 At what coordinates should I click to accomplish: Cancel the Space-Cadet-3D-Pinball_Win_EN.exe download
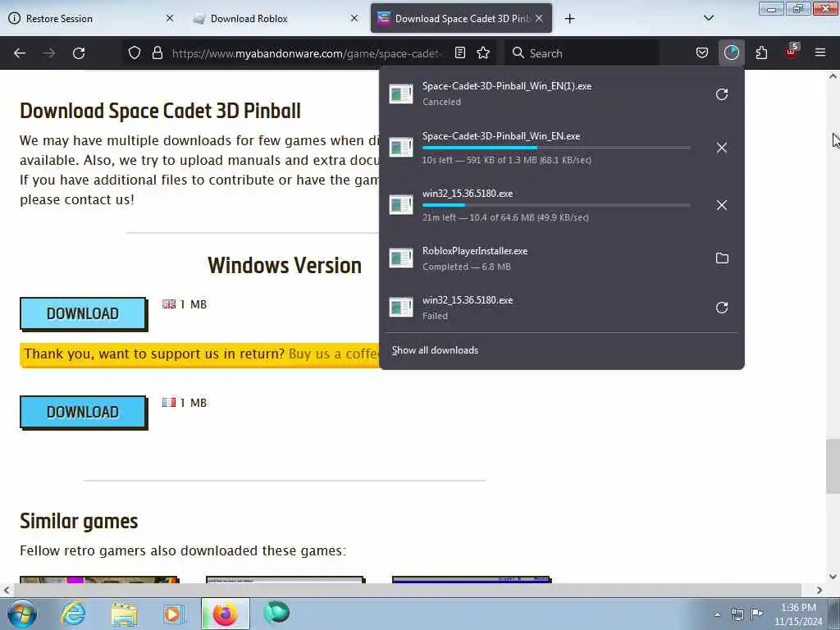tap(722, 148)
